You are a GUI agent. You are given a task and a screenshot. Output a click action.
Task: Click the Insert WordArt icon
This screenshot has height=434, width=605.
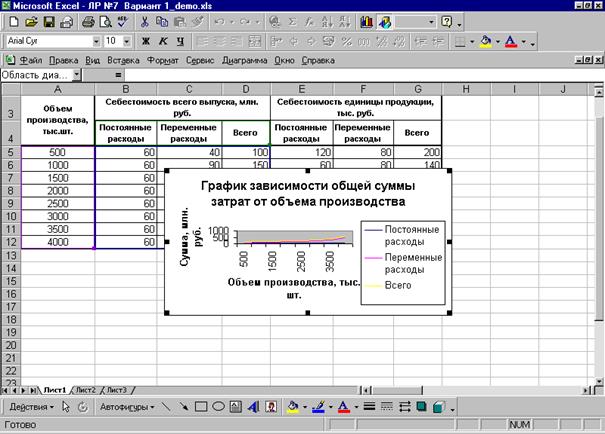tap(253, 407)
